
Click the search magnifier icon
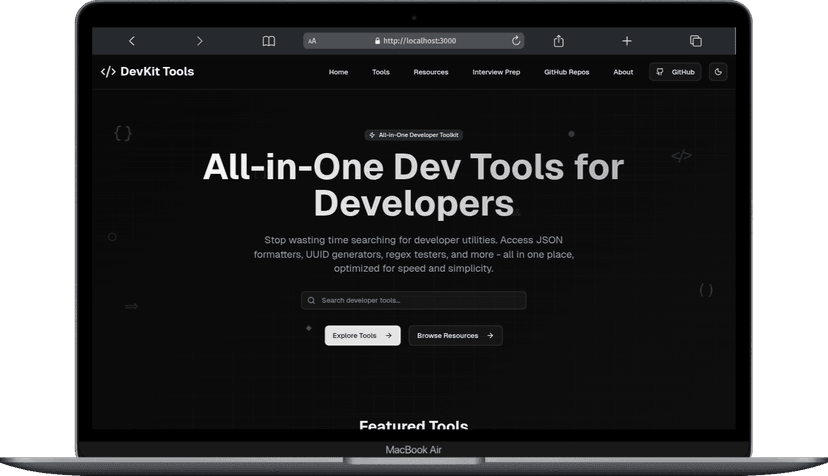(x=312, y=300)
